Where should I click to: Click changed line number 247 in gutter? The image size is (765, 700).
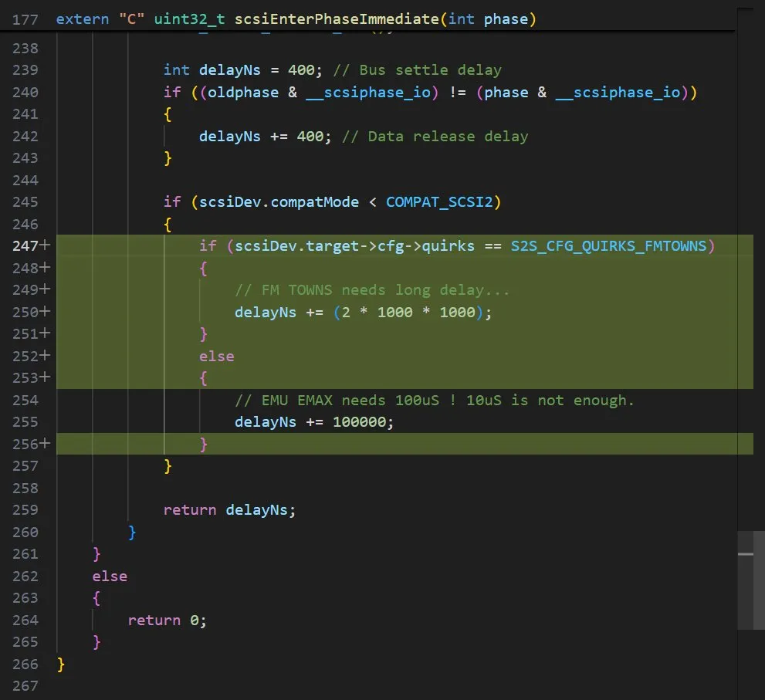click(x=25, y=246)
